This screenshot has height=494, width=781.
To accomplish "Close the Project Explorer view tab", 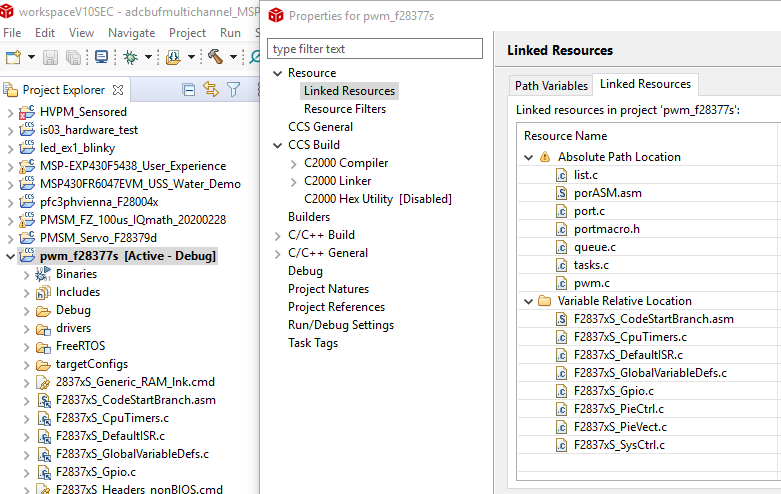I will click(118, 90).
